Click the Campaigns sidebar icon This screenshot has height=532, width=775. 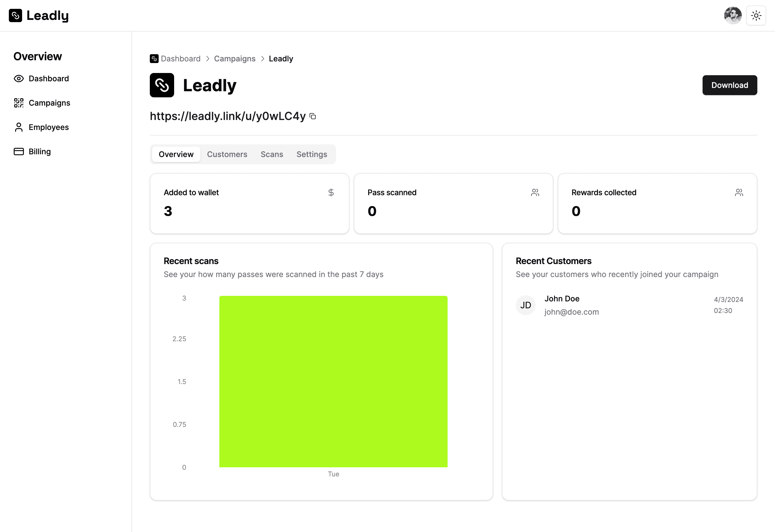(x=19, y=103)
